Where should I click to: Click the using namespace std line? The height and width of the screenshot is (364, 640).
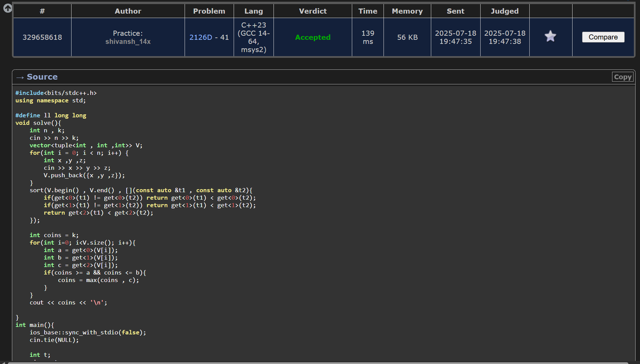(51, 100)
